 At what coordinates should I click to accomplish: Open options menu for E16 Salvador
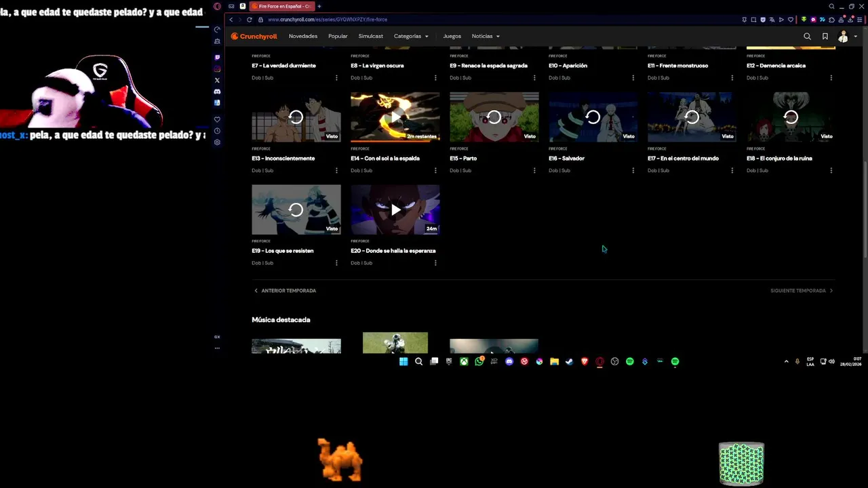[x=633, y=170]
